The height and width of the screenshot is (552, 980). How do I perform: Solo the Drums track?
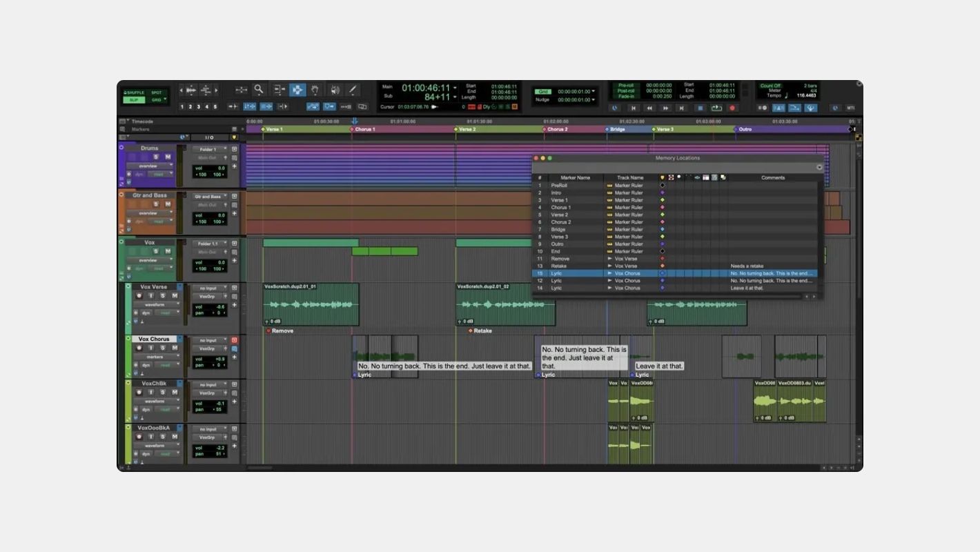tap(156, 157)
